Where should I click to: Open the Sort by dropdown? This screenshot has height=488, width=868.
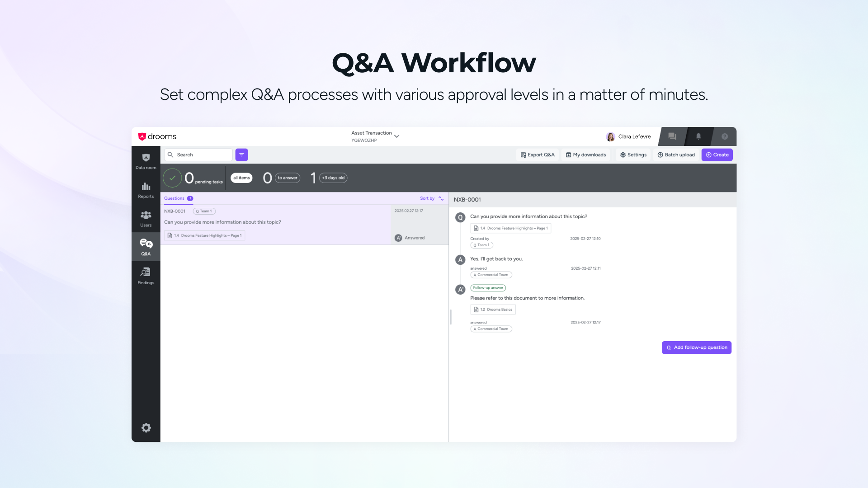point(431,198)
